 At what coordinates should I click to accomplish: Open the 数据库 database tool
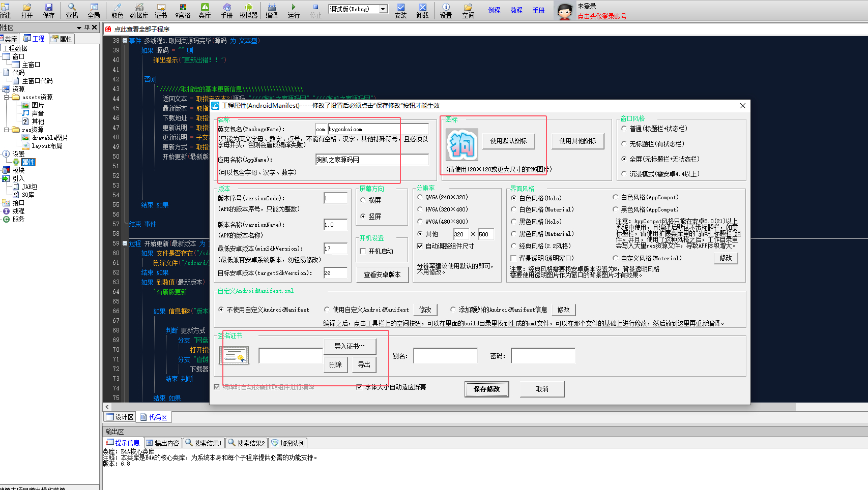pos(139,11)
